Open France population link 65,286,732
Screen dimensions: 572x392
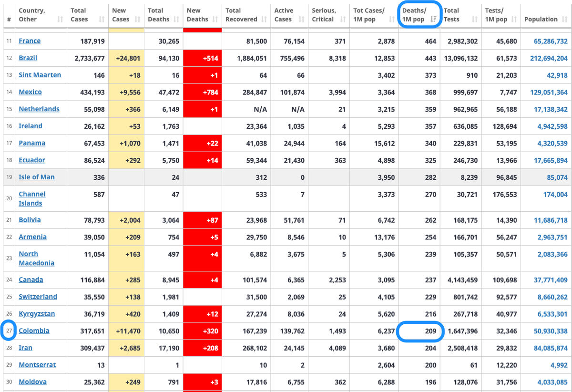pos(551,41)
